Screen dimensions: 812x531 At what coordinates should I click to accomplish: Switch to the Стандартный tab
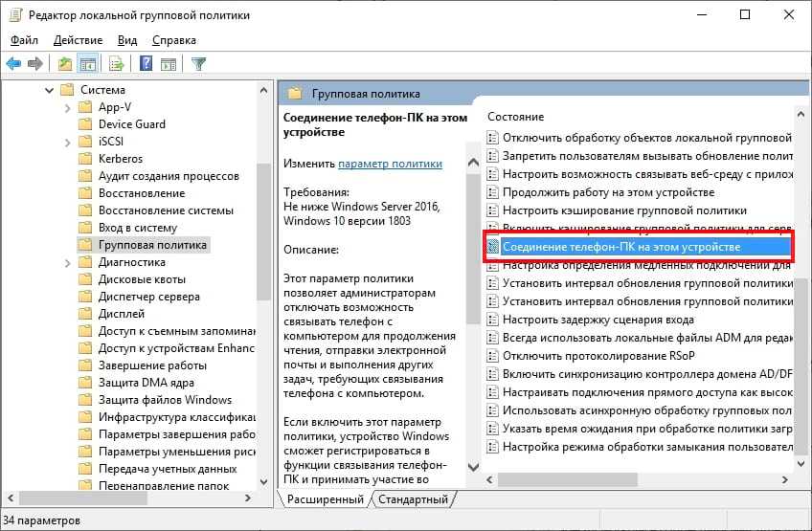coord(413,499)
